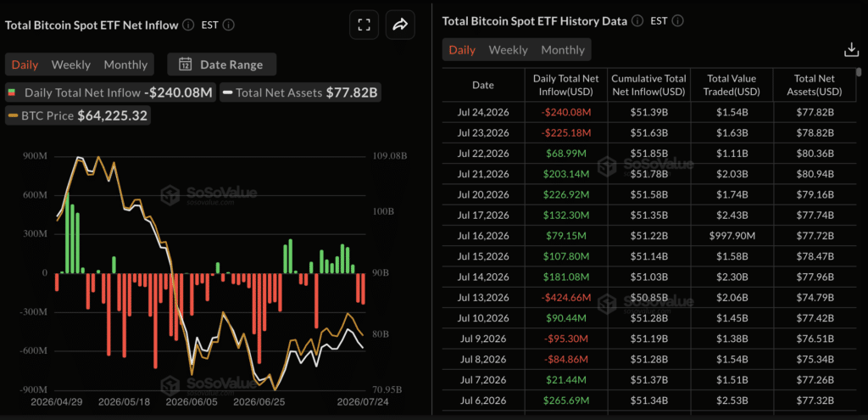The width and height of the screenshot is (868, 420).
Task: Show EST timezone info beside chart title
Action: tap(229, 25)
